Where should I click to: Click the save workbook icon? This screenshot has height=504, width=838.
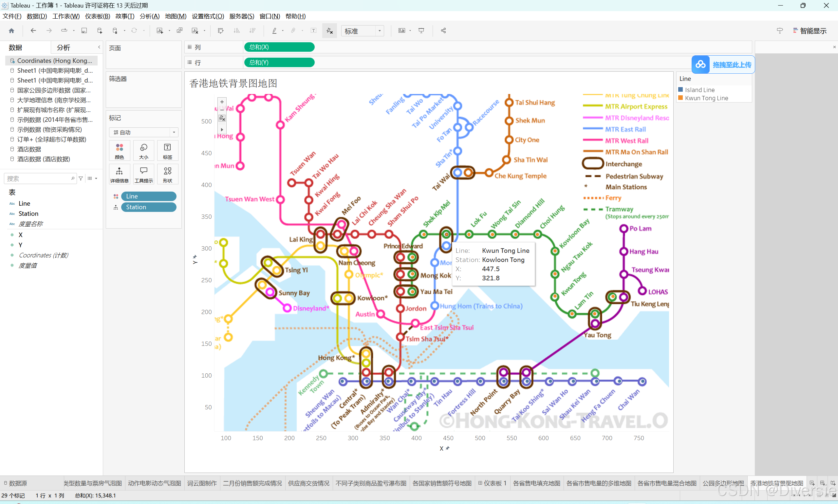point(84,30)
